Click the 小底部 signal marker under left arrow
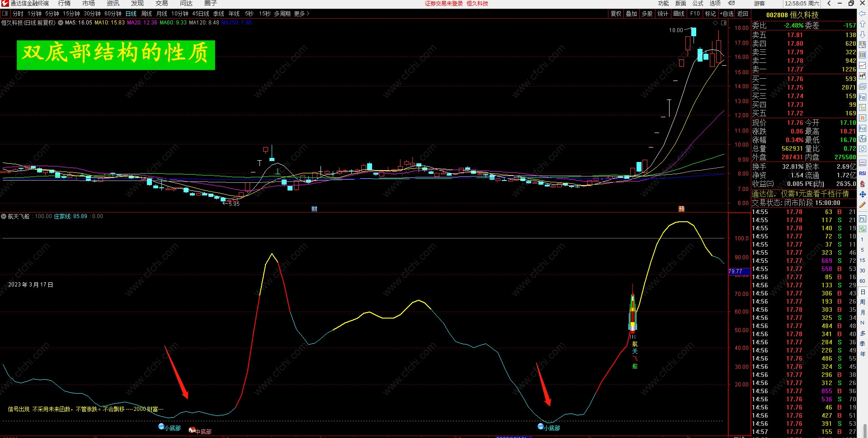The height and width of the screenshot is (438, 868). (170, 428)
